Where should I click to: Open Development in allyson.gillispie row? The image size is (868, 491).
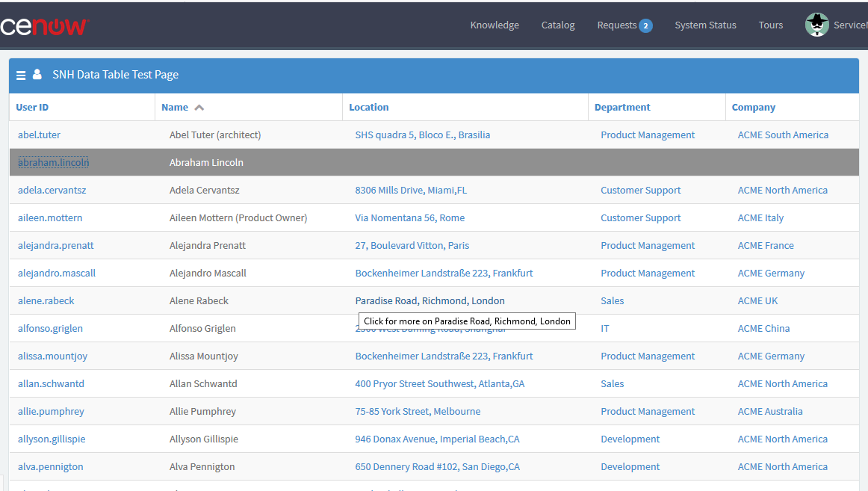pos(630,439)
